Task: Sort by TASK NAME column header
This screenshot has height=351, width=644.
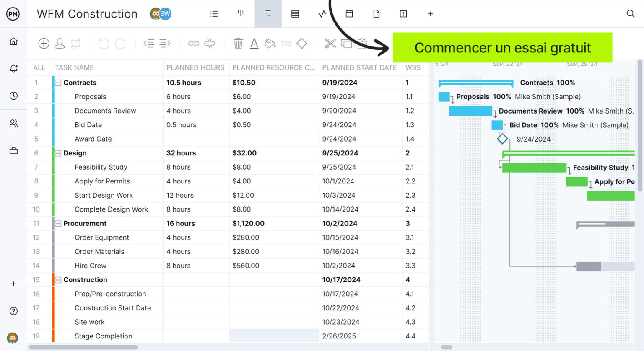Action: (x=74, y=67)
